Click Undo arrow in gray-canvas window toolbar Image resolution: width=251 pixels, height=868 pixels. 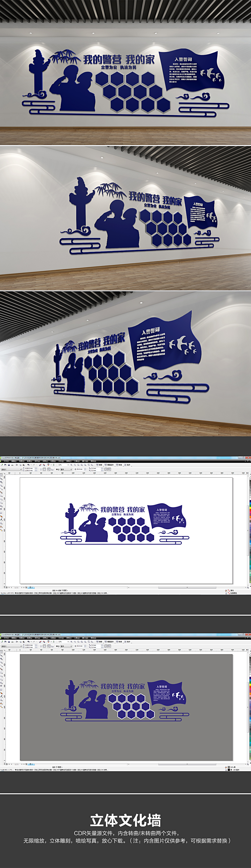tap(29, 642)
